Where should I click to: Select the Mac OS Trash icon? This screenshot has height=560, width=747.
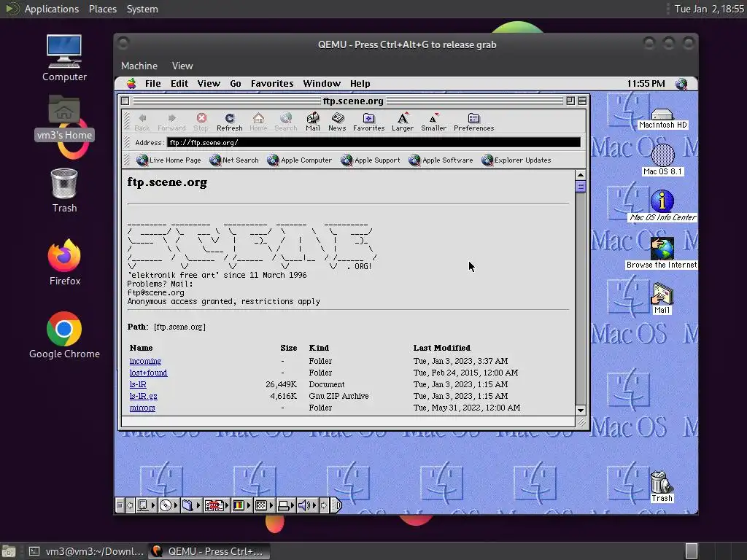(662, 486)
